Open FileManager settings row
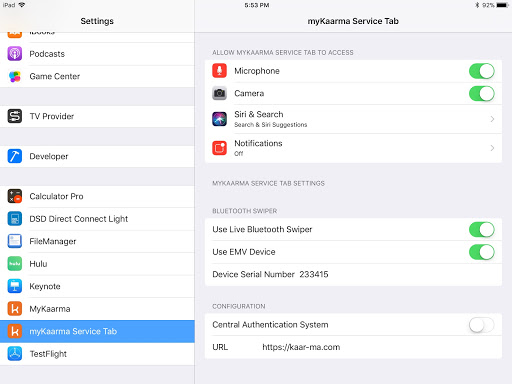 pos(97,241)
